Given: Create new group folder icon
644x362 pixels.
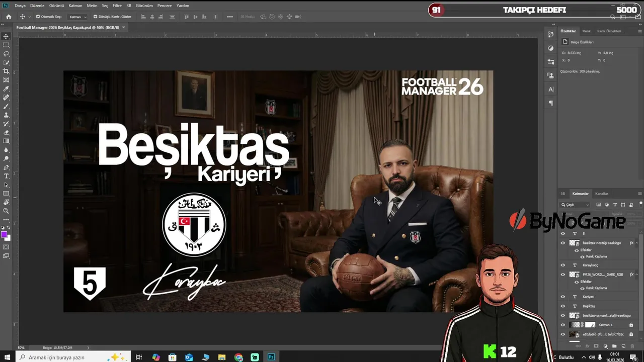Looking at the screenshot, I should 614,346.
